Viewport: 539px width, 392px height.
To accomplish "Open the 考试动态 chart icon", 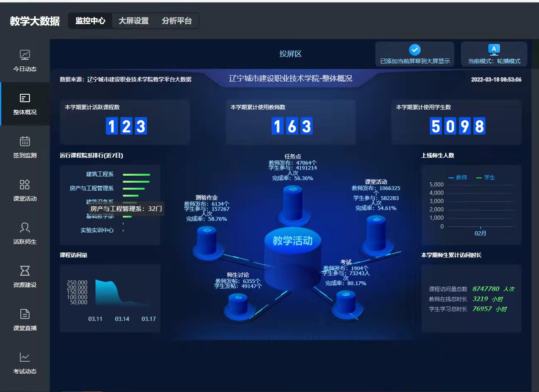I will coord(25,358).
